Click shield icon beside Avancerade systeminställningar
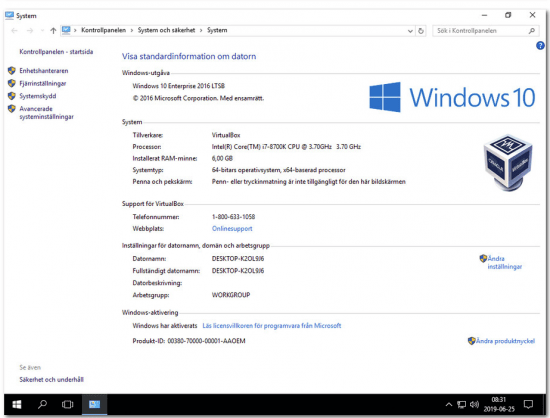The height and width of the screenshot is (418, 550). coord(12,109)
